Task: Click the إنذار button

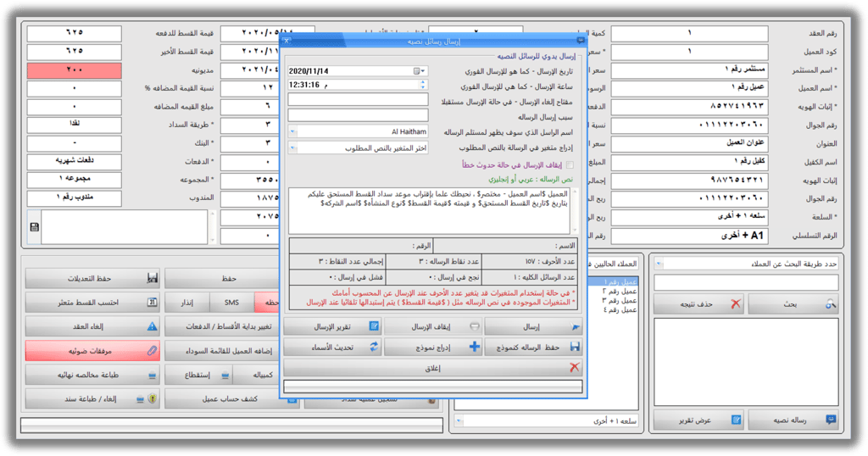Action: click(x=187, y=303)
